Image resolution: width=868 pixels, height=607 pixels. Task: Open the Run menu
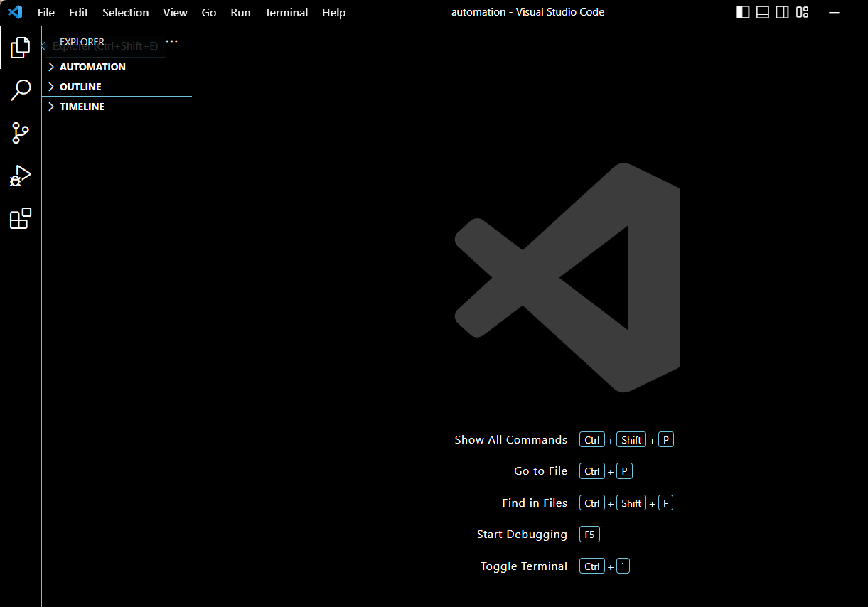point(240,12)
